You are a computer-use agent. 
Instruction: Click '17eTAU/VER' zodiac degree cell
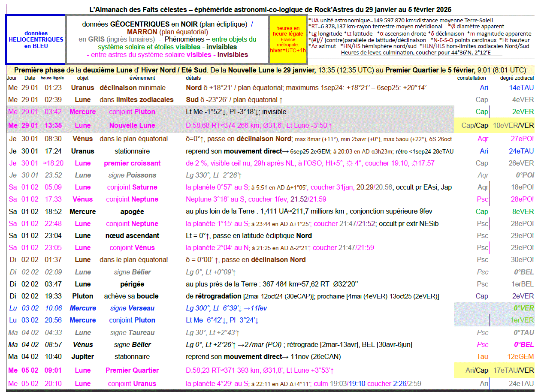[514, 370]
